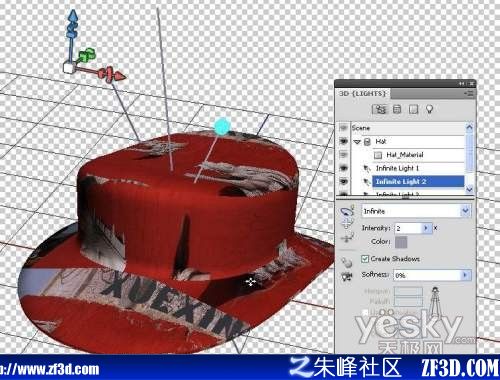500x380 pixels.
Task: Select the filter by whole scene icon
Action: (380, 109)
